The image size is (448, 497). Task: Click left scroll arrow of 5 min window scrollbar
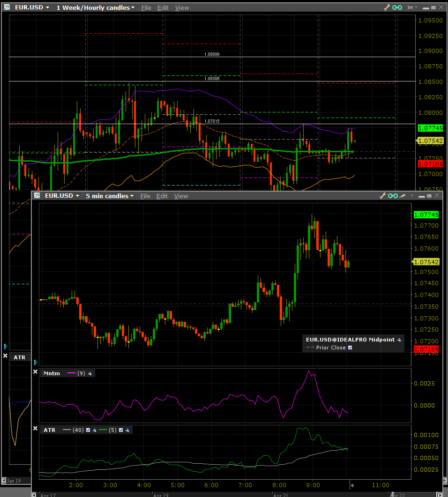click(x=34, y=495)
